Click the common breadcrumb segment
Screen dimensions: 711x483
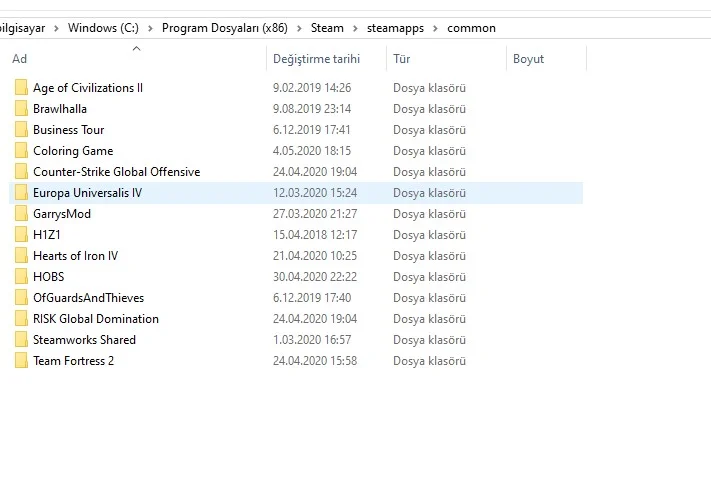[471, 28]
